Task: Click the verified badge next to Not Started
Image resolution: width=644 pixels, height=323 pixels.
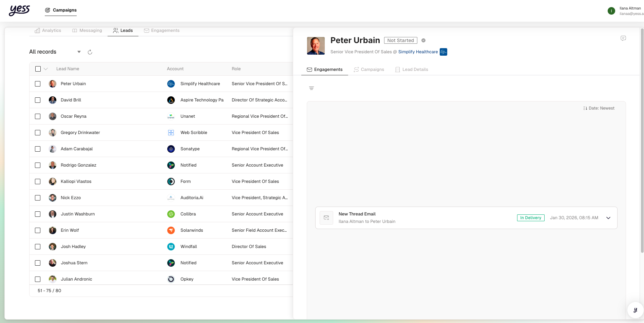Action: [x=423, y=40]
